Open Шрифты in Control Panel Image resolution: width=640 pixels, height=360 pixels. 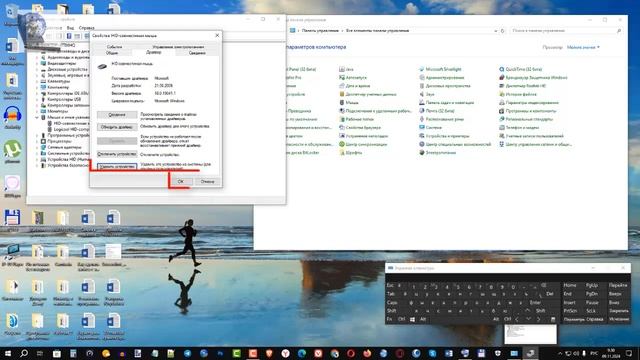[351, 153]
